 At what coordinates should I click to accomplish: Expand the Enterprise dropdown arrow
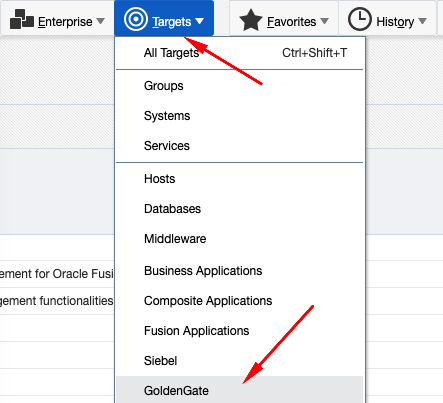click(100, 21)
